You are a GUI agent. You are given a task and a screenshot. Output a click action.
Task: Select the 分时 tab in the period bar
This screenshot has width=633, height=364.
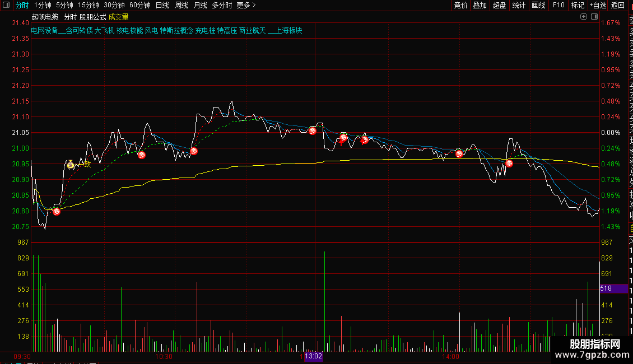click(x=22, y=5)
